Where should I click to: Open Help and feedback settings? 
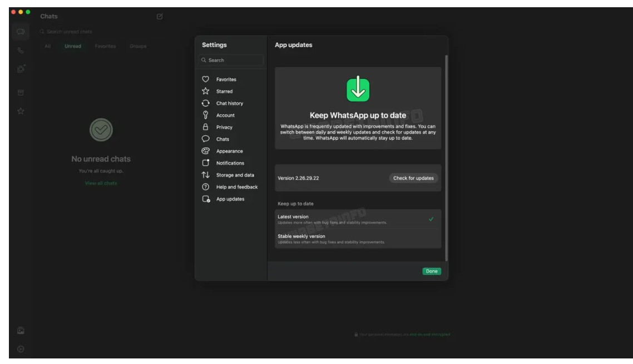pyautogui.click(x=231, y=187)
